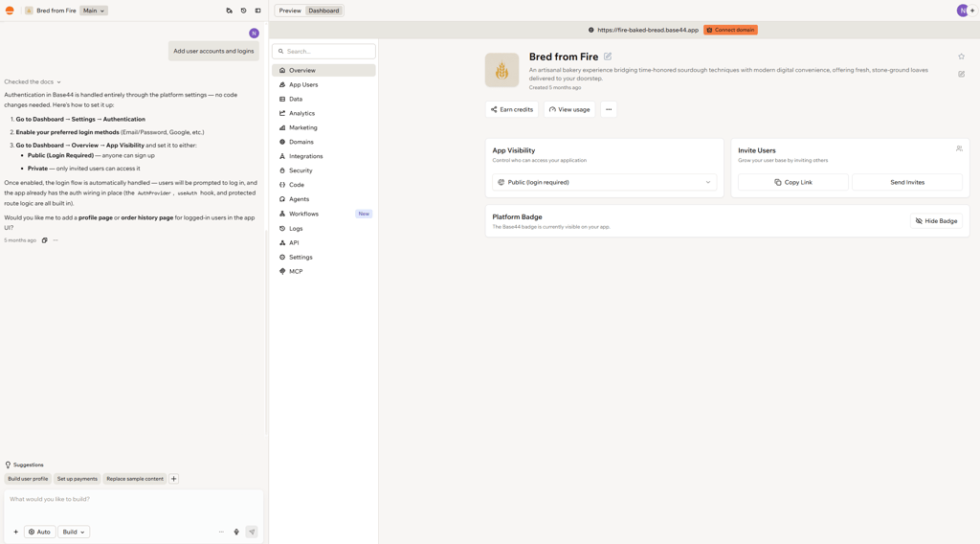Click the orange Base44 logo icon
Screen dimensions: 980x544
(x=10, y=11)
